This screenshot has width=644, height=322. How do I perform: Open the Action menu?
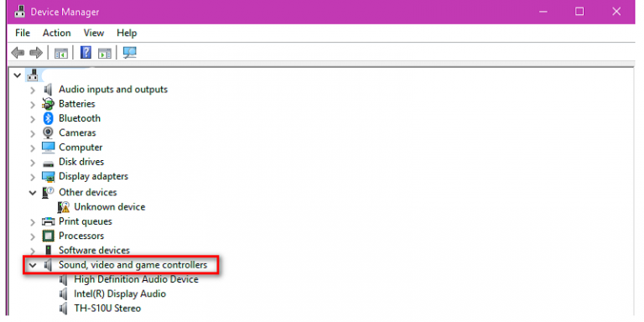[57, 33]
